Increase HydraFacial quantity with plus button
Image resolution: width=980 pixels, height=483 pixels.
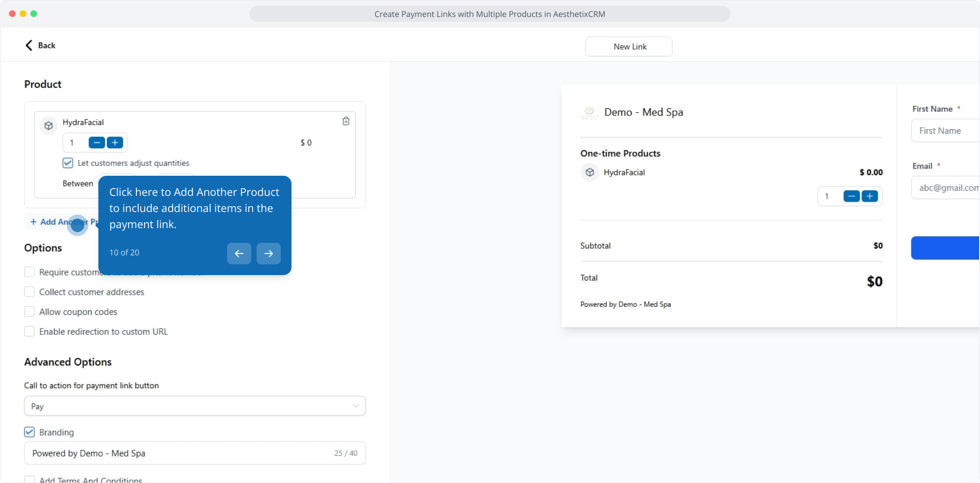click(x=115, y=143)
